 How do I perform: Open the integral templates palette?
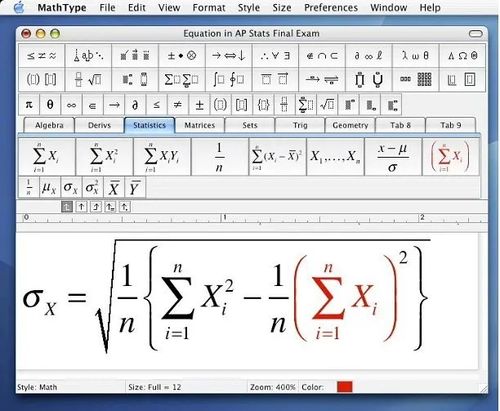(x=229, y=79)
